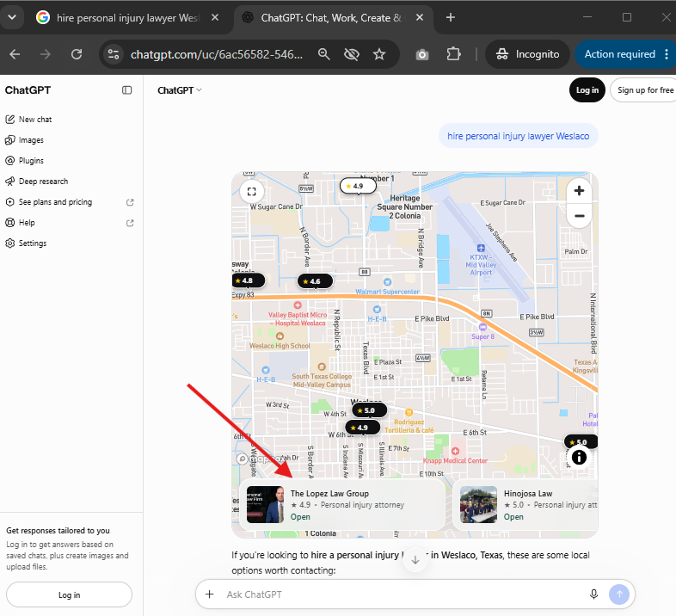
Task: Zoom out on the map
Action: 579,216
